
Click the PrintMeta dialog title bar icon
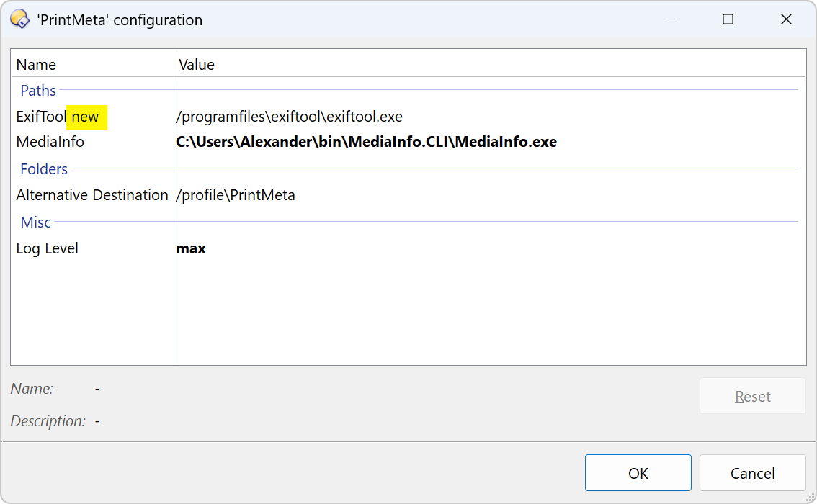point(19,19)
